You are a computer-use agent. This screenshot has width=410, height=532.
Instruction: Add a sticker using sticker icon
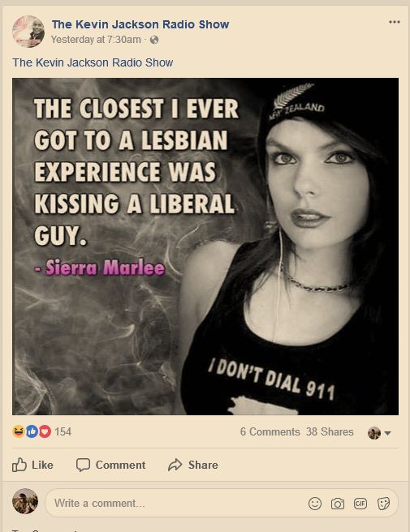click(383, 504)
